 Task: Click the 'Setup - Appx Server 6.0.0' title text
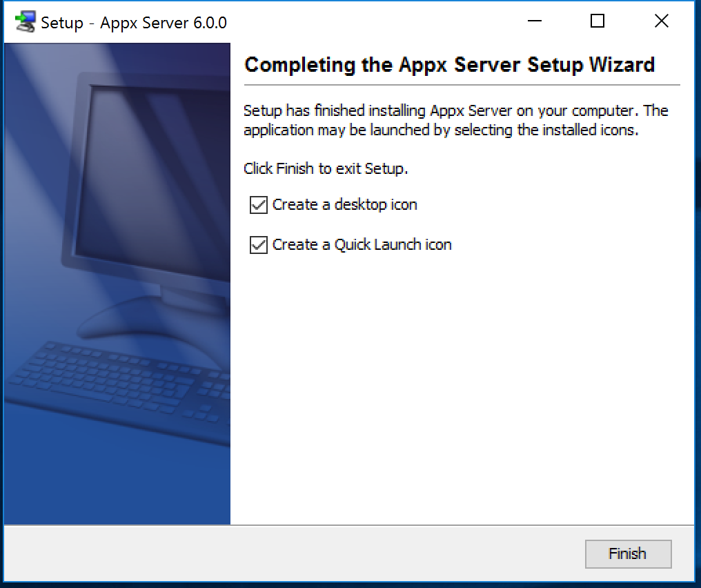[133, 23]
